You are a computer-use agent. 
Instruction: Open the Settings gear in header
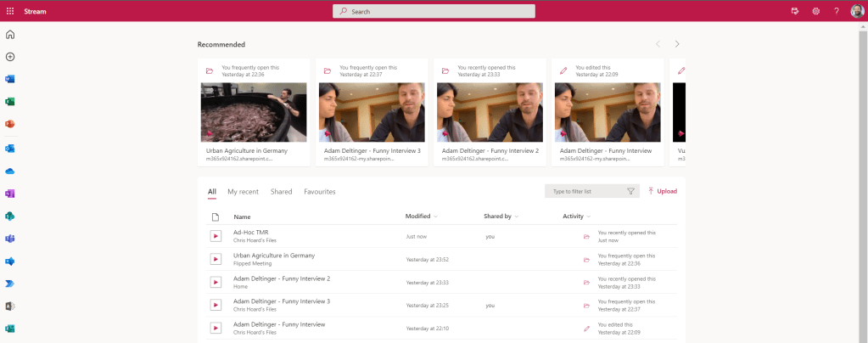tap(815, 11)
